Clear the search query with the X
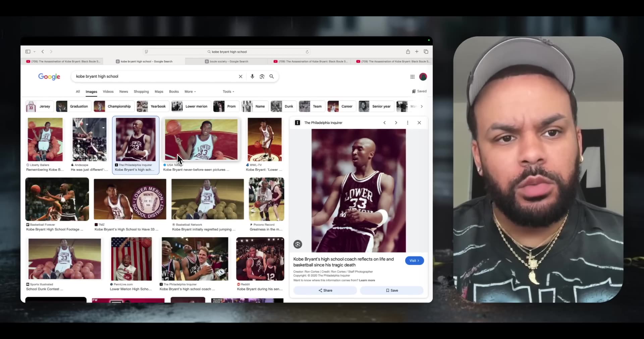 pos(240,76)
